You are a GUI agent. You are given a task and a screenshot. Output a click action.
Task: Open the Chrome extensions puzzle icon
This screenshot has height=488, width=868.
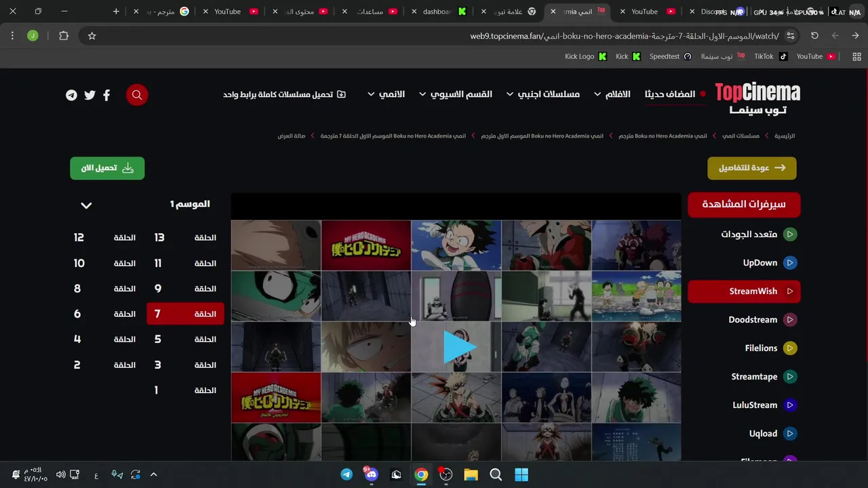[x=64, y=36]
